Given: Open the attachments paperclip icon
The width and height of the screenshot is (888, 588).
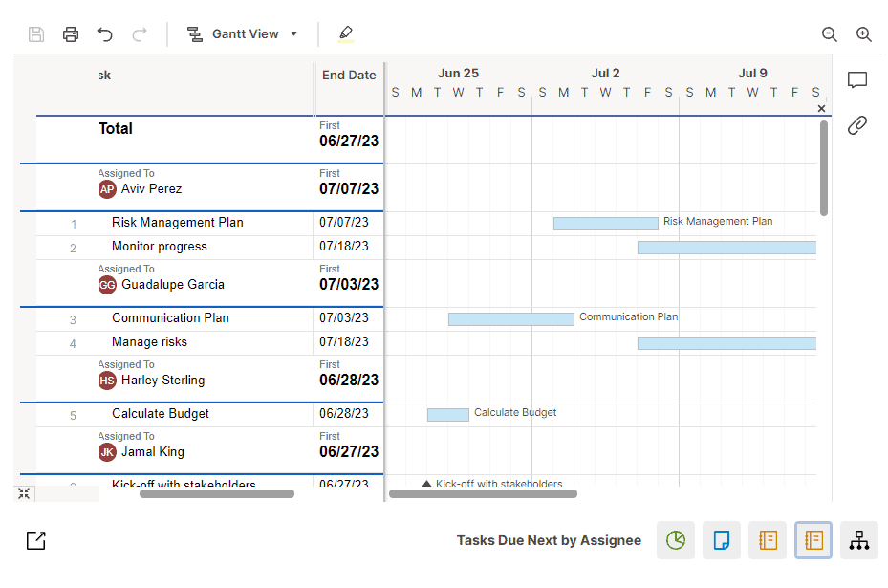Looking at the screenshot, I should click(x=857, y=125).
